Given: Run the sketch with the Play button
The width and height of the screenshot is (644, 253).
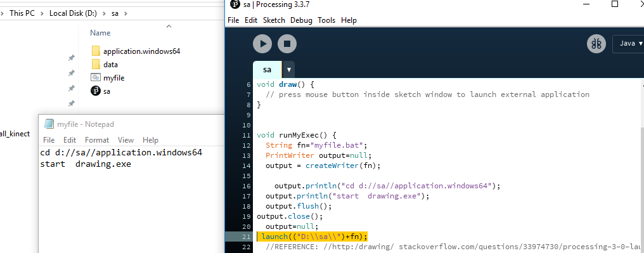Looking at the screenshot, I should (262, 44).
